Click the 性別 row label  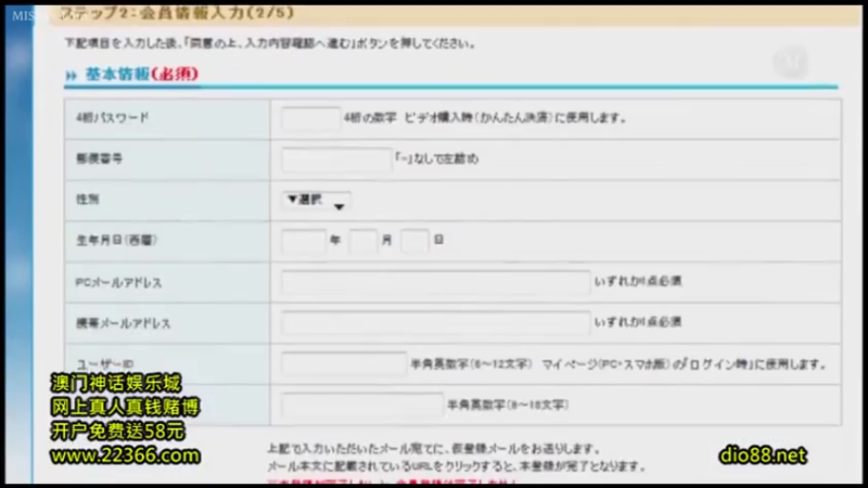88,200
